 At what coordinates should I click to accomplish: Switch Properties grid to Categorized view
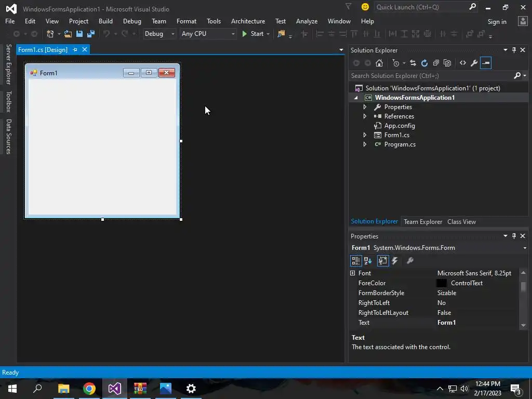tap(355, 261)
